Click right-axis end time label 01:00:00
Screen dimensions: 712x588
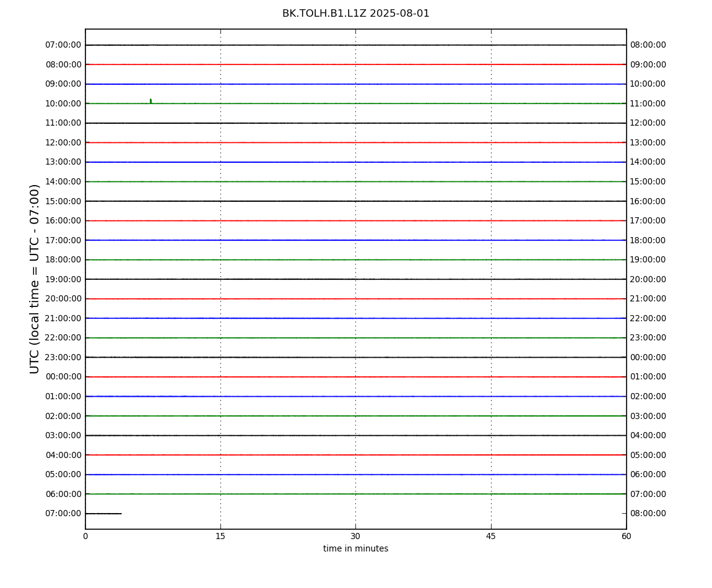[x=648, y=377]
